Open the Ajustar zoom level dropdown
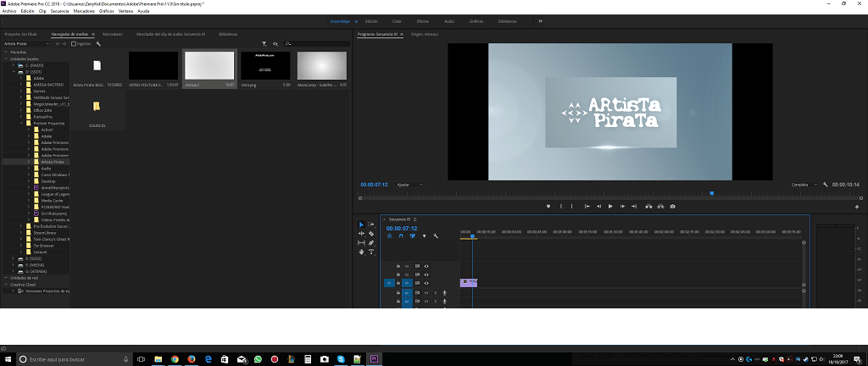Screen dimensions: 868x366 click(x=409, y=185)
